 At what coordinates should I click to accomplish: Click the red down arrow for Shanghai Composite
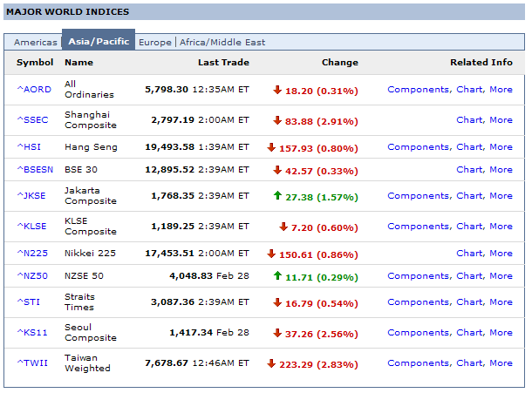(277, 120)
